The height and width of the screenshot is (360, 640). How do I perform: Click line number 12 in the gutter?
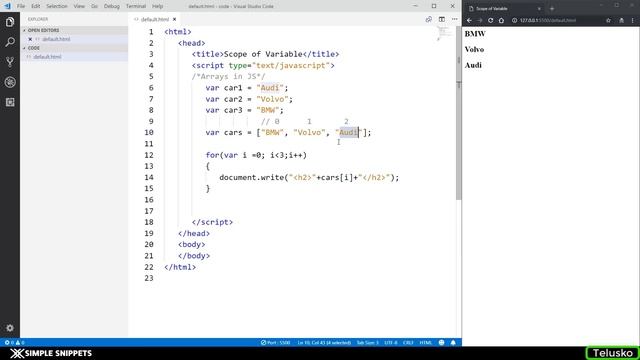point(149,155)
